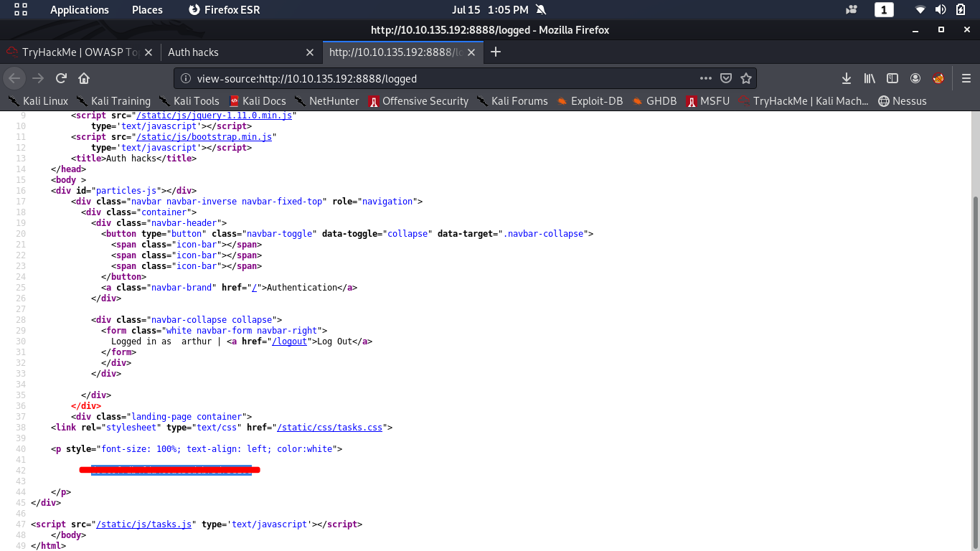Open the Firefox ESR app menu
Screen dimensions: 980x551
click(224, 10)
